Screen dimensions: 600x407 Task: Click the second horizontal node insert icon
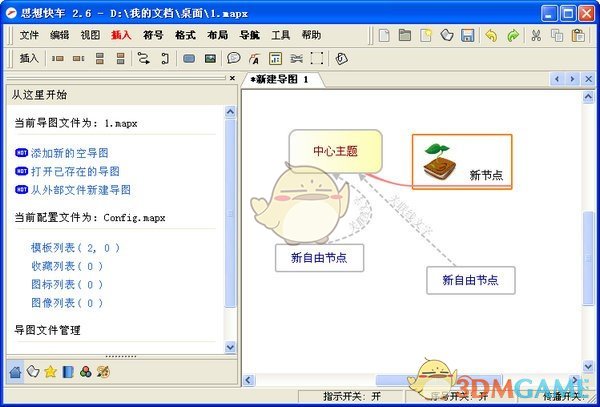79,59
